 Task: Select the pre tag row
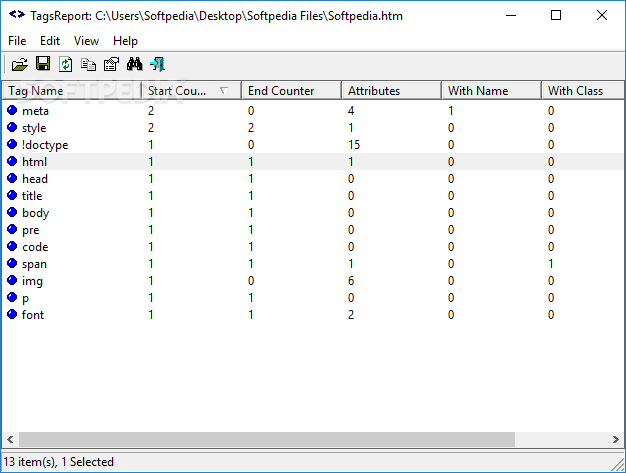(313, 230)
